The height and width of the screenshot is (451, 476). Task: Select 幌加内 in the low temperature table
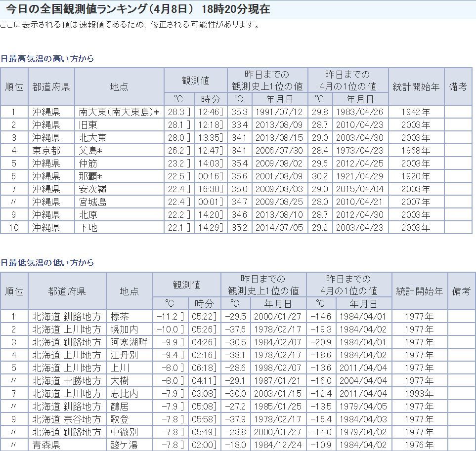pos(125,329)
